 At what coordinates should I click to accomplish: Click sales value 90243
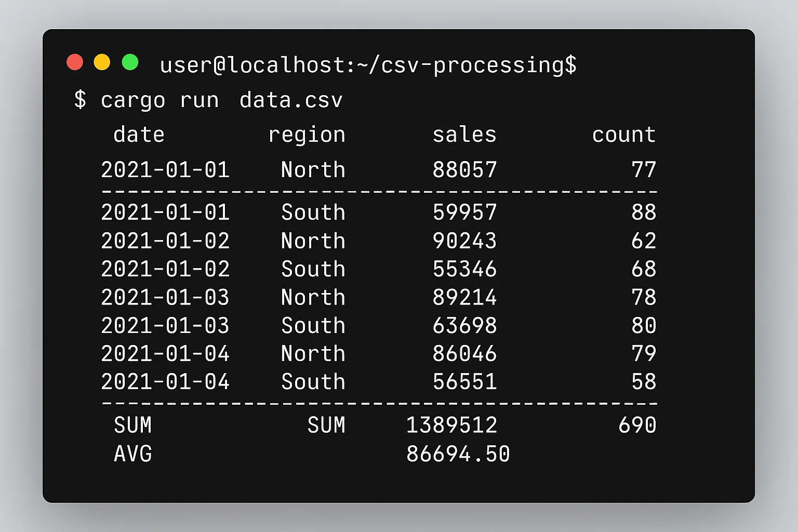coord(465,241)
